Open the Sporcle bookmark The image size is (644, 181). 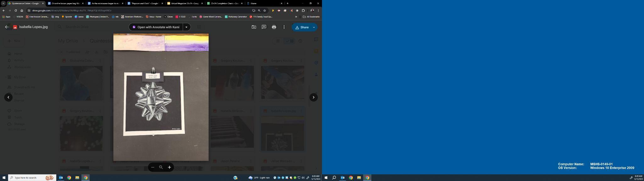pos(67,17)
